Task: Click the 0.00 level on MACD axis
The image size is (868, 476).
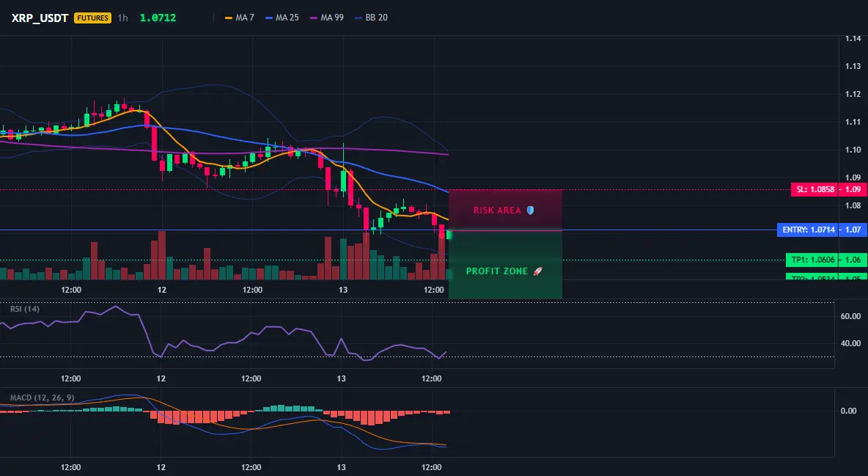Action: 849,411
